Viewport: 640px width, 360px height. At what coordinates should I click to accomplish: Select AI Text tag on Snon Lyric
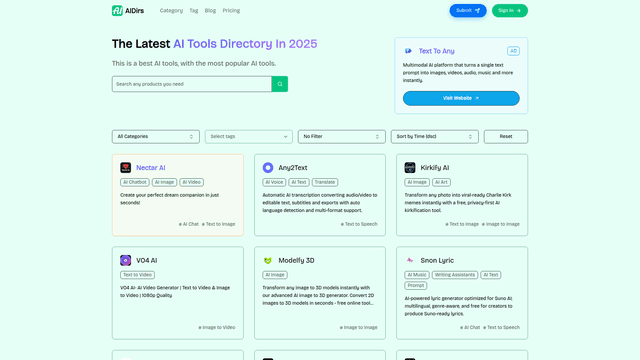click(x=491, y=275)
